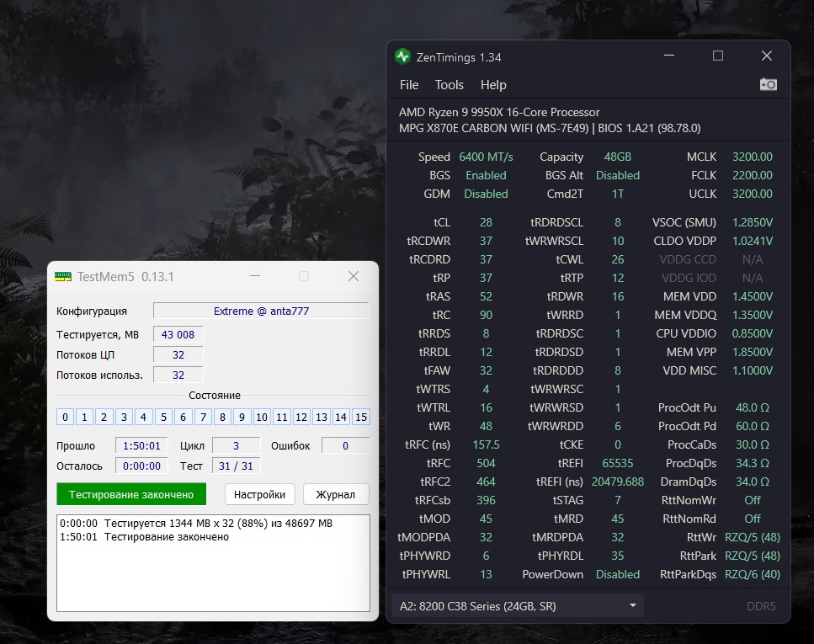Click the Extreme @ anta777 configuration field
814x644 pixels.
click(261, 311)
